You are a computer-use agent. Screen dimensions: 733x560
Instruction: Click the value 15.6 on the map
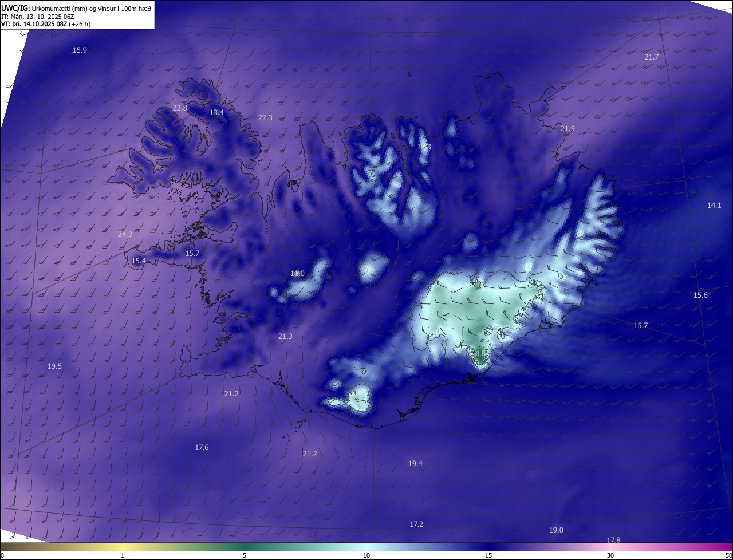point(700,295)
